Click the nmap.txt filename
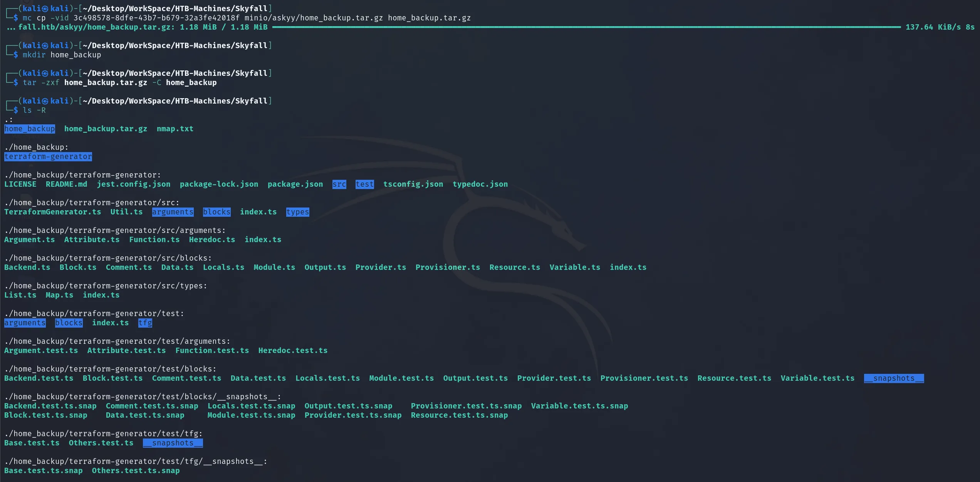 175,129
